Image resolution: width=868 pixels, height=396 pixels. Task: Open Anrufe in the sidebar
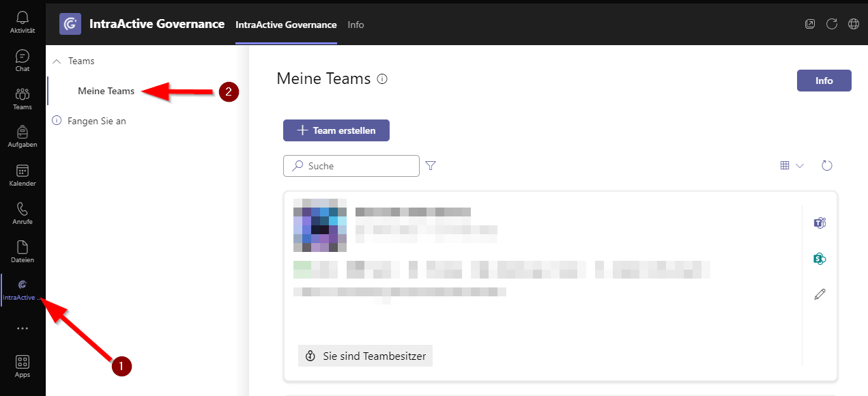click(23, 214)
